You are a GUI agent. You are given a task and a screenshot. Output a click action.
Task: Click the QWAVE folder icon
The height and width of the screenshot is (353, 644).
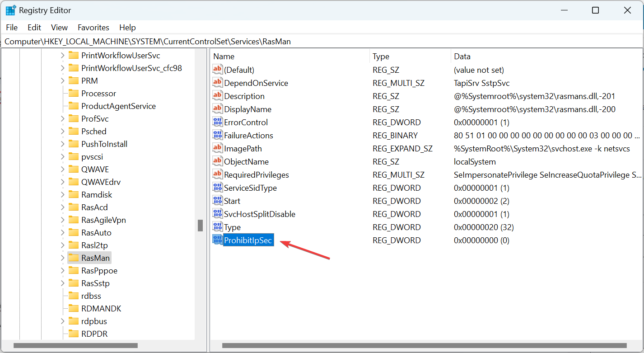74,169
